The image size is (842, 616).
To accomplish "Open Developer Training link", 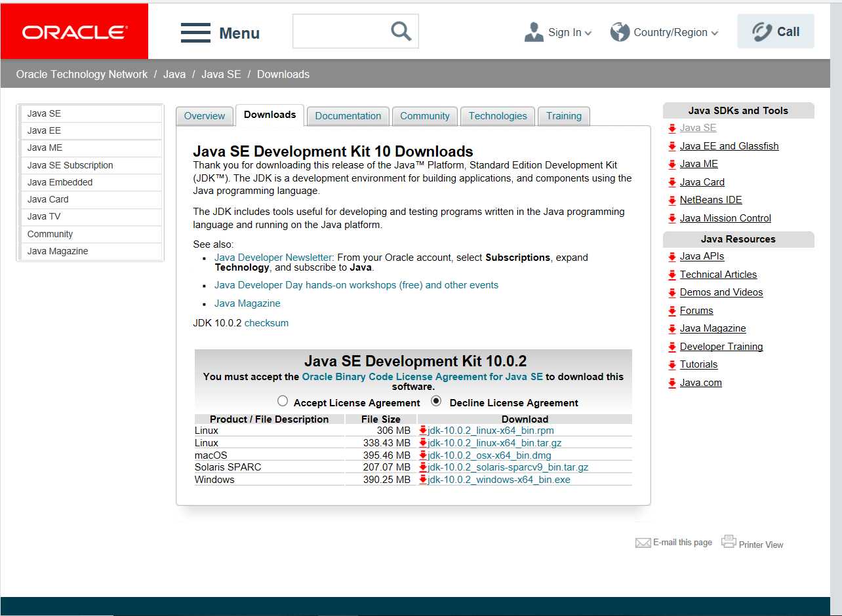I will coord(721,347).
